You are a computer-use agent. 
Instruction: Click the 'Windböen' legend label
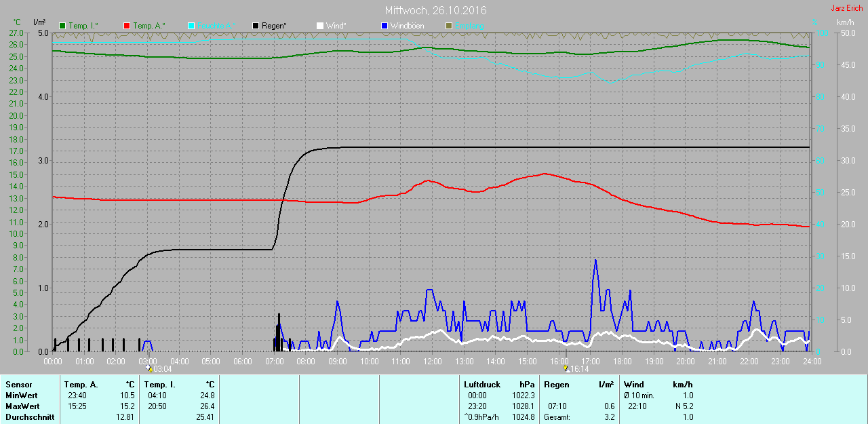click(x=408, y=26)
